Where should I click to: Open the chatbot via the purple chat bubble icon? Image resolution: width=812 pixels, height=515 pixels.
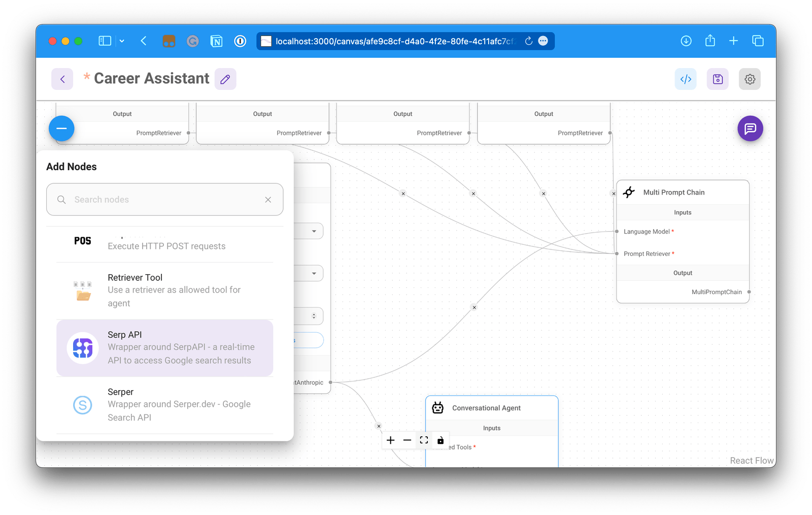pos(750,128)
